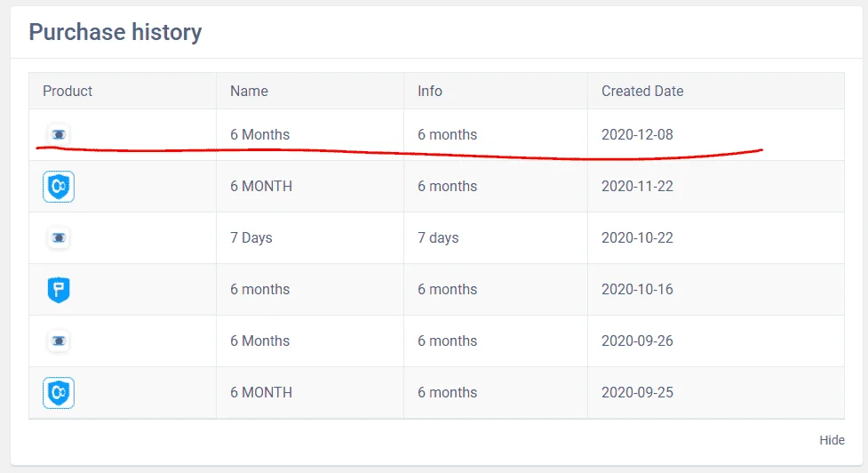
Task: Select info cell in the 2020-09-26 row
Action: click(447, 341)
